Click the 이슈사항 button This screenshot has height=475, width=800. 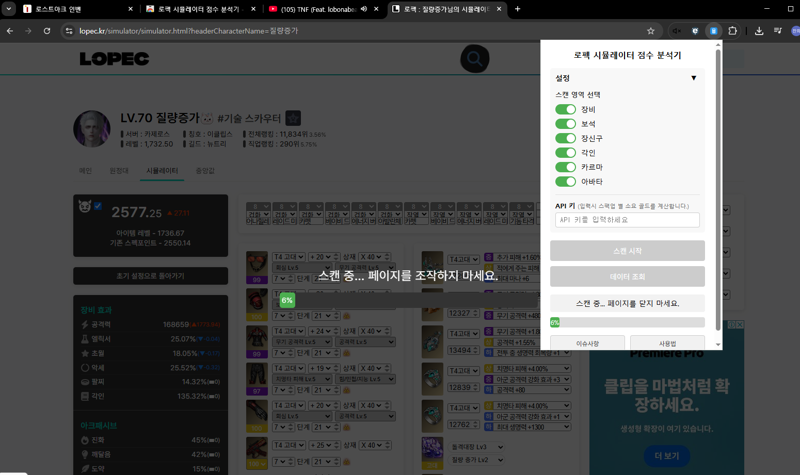coord(587,343)
